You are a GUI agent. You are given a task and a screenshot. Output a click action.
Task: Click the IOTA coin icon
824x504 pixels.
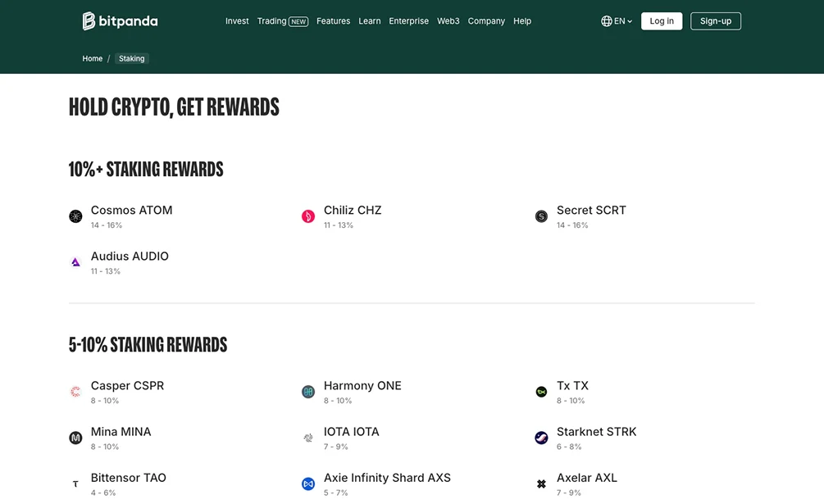coord(308,438)
